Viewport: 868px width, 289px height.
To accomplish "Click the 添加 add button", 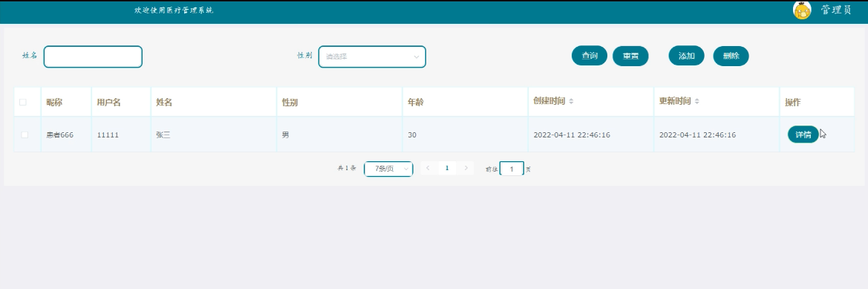I will coord(686,56).
